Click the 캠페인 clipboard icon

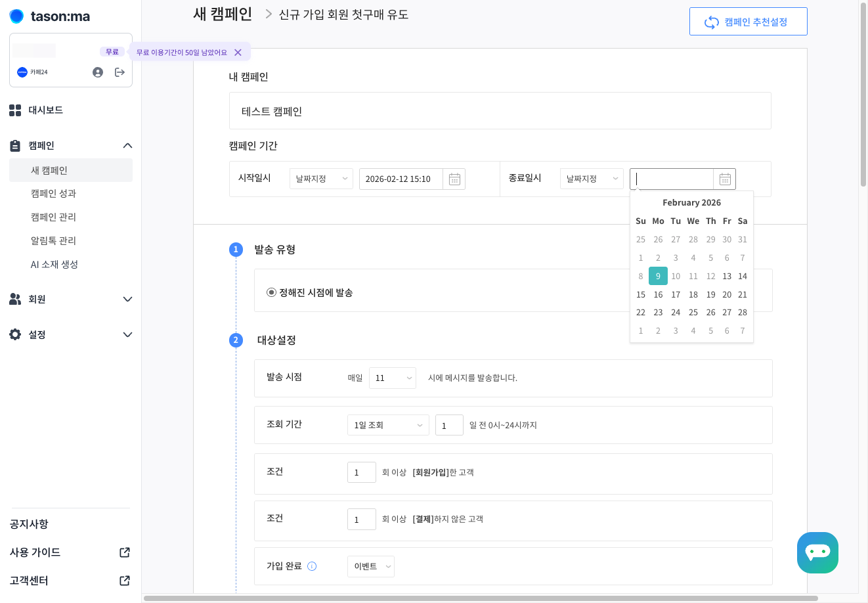(15, 146)
